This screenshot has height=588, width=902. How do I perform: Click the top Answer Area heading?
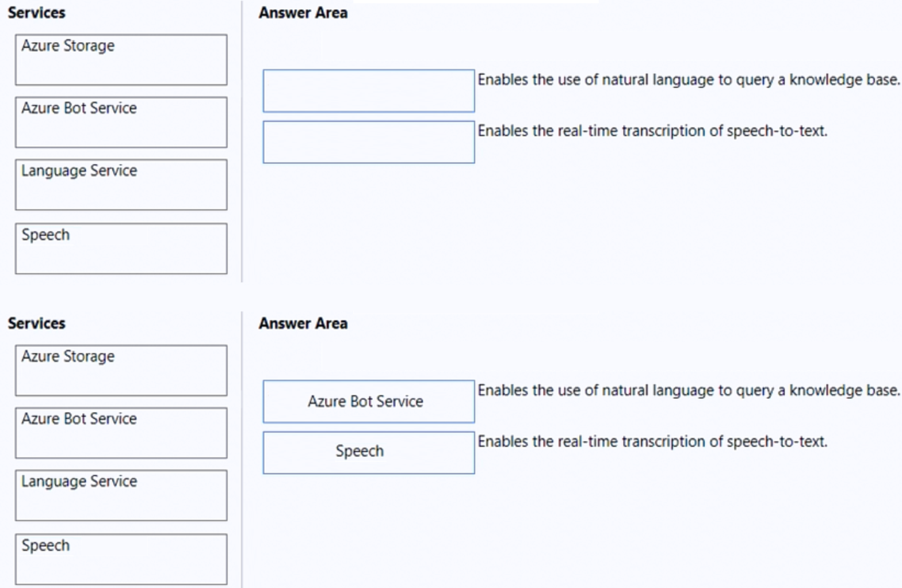coord(303,13)
